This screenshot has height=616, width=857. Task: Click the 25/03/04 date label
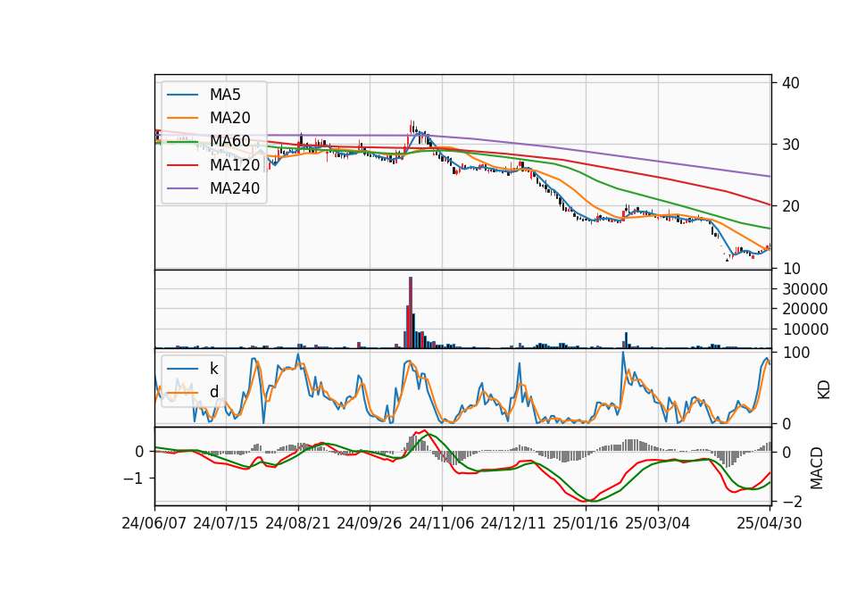658,523
